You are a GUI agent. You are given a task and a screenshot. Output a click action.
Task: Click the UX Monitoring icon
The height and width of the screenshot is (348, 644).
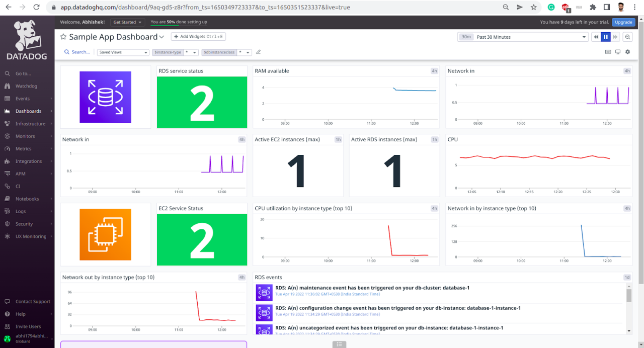point(7,236)
